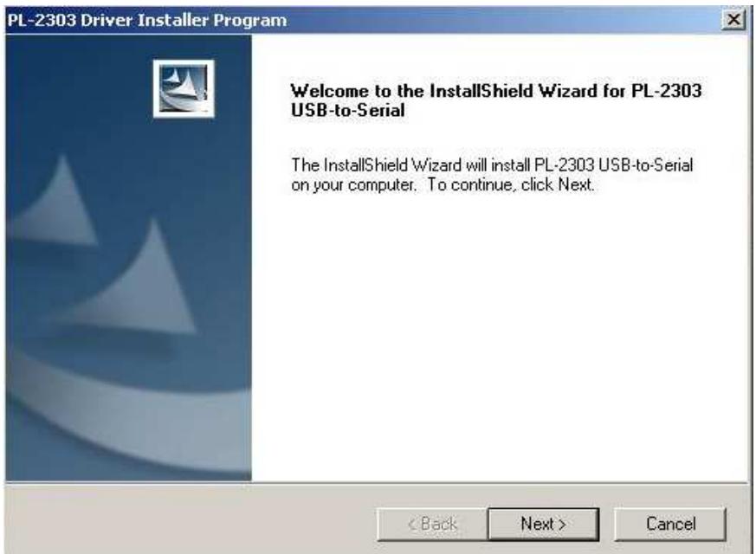Click the 'on your computer' text
Image resolution: width=756 pixels, height=554 pixels.
click(353, 185)
